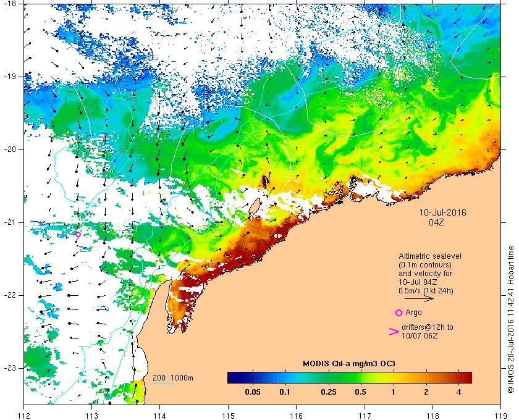519x420 pixels.
Task: Click the '200 1000m' depth contour label
Action: pos(173,378)
